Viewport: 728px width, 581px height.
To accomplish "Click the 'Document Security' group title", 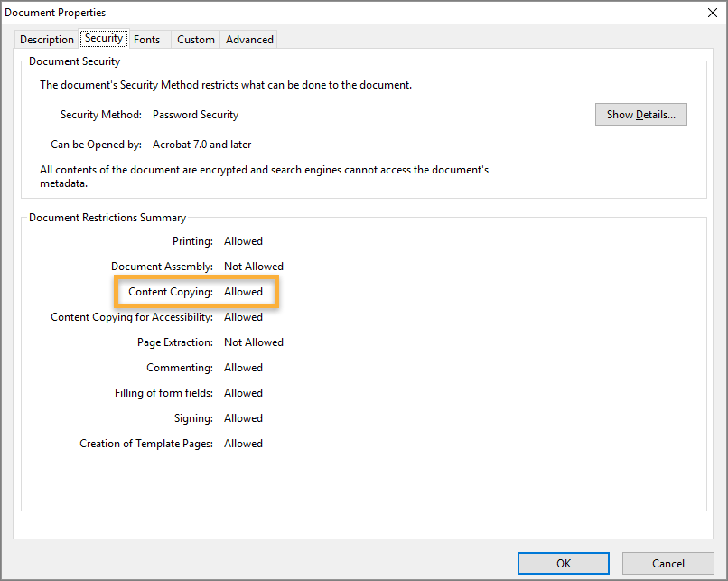I will [x=74, y=61].
